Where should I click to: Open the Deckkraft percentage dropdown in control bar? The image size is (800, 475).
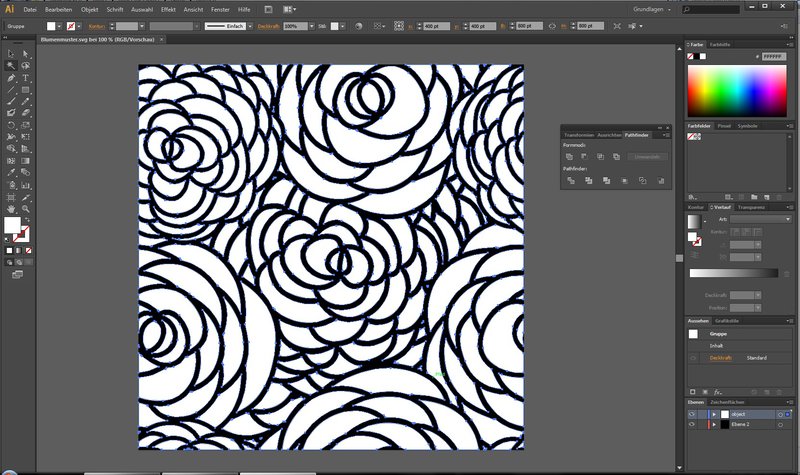tap(312, 26)
